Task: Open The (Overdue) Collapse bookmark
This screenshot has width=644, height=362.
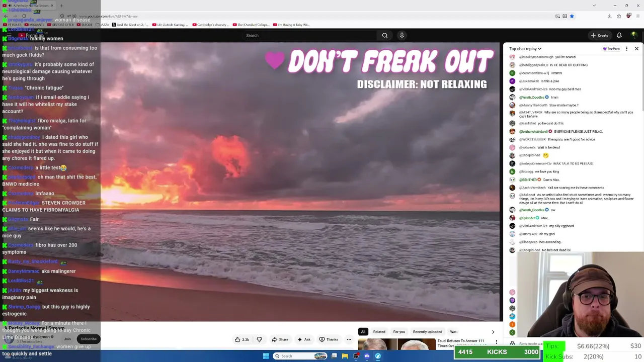Action: (x=251, y=25)
